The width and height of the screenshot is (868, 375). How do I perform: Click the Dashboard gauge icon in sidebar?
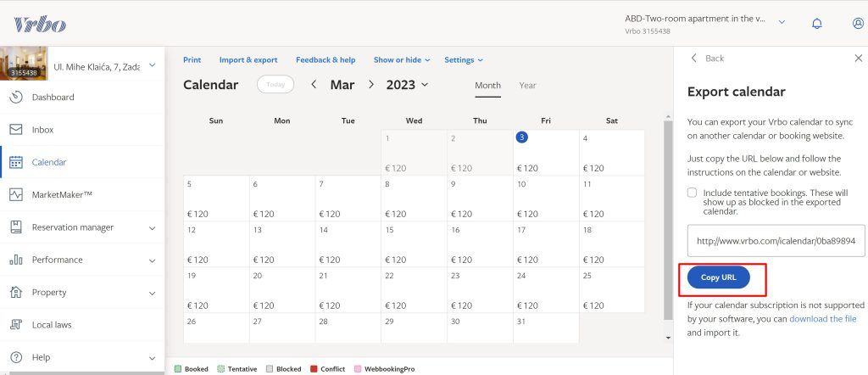[x=15, y=98]
